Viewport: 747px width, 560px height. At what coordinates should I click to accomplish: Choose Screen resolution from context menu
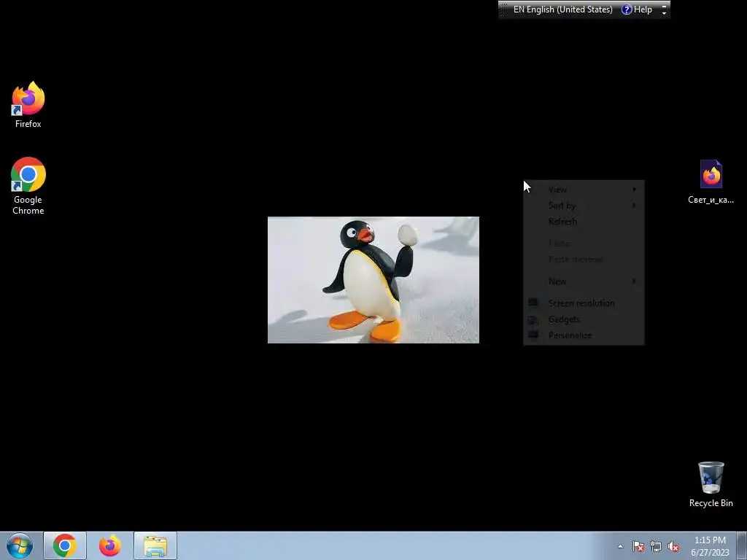(x=584, y=303)
